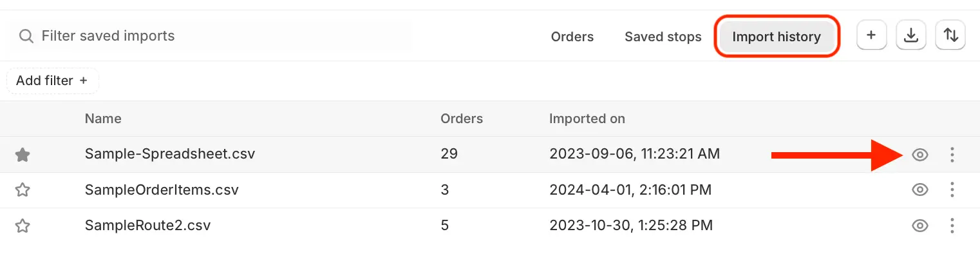
Task: Star the SampleRoute2.csv import
Action: pyautogui.click(x=23, y=226)
